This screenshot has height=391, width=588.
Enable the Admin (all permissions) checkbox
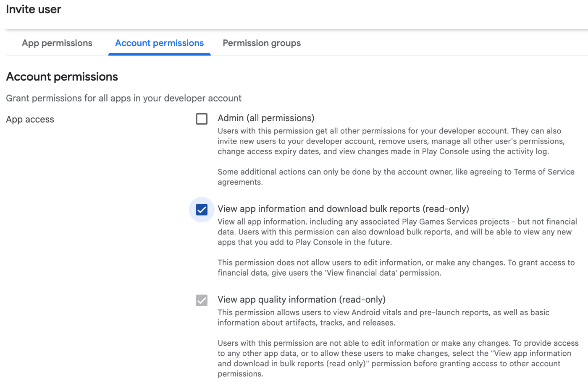tap(202, 119)
